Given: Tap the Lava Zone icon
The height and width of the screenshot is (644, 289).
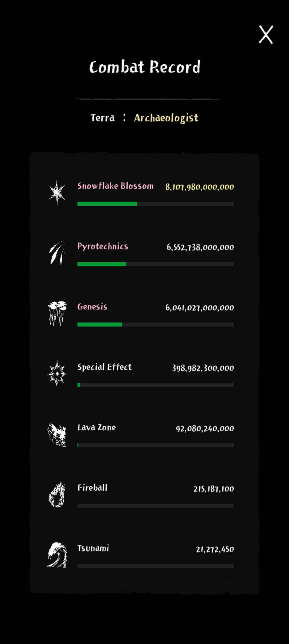Looking at the screenshot, I should click(x=57, y=435).
